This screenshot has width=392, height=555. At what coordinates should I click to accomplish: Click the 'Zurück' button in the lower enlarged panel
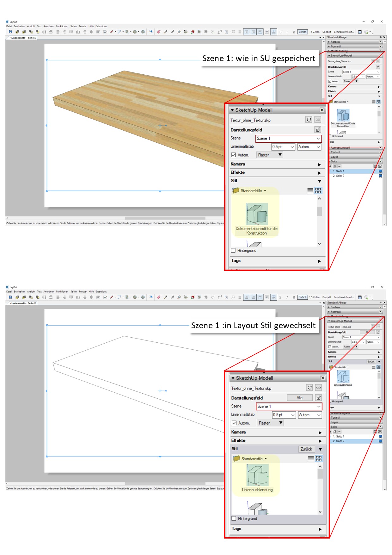coord(306,449)
